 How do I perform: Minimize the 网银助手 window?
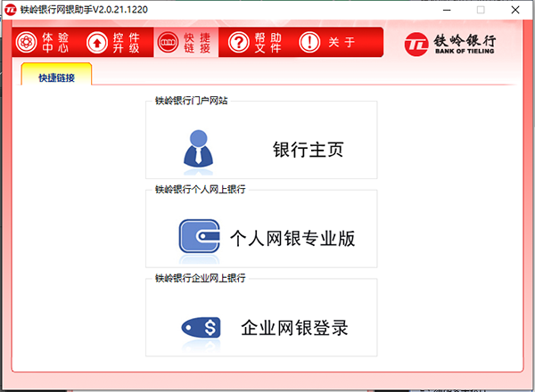pos(447,10)
